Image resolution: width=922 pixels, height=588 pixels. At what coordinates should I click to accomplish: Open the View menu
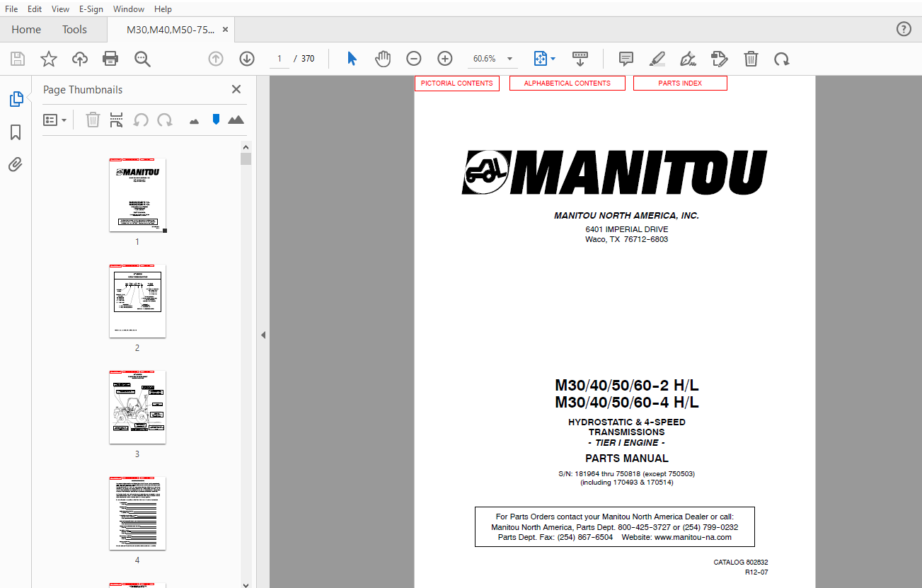pos(60,9)
